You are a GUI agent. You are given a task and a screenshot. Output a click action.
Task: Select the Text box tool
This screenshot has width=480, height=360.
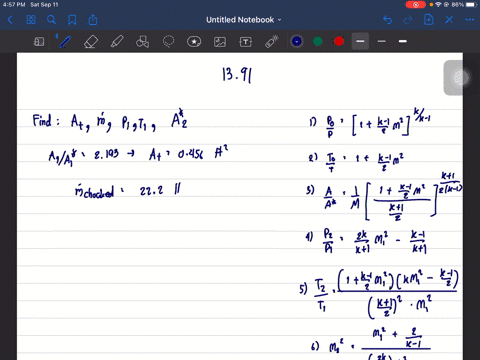click(x=246, y=42)
